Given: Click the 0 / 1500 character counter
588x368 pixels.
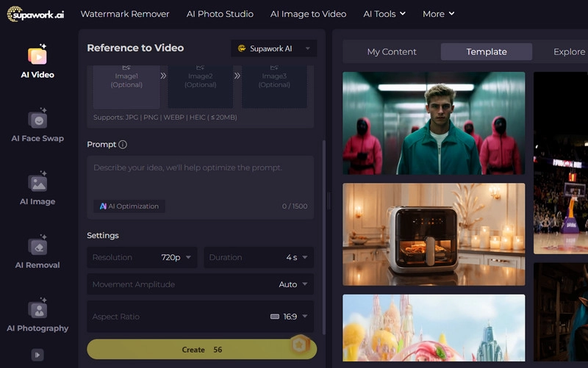Looking at the screenshot, I should [295, 206].
